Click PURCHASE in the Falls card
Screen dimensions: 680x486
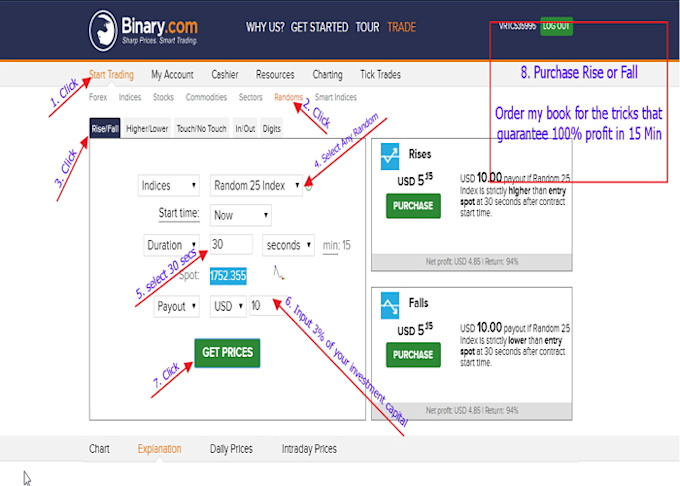coord(413,355)
